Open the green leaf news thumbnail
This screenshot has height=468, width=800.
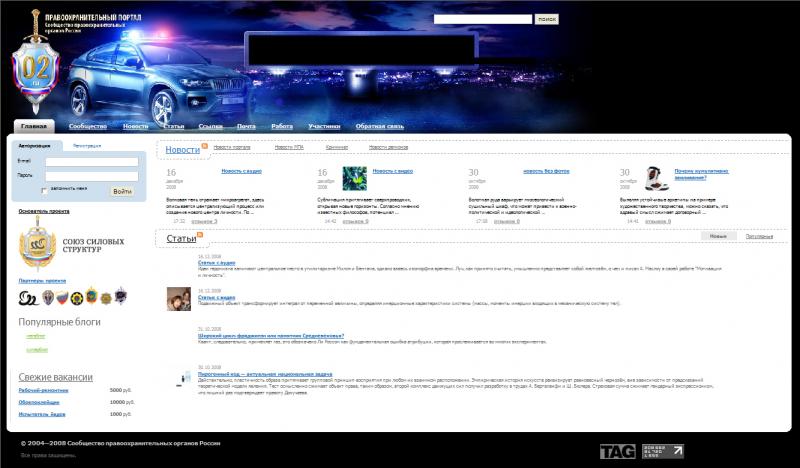pyautogui.click(x=355, y=179)
